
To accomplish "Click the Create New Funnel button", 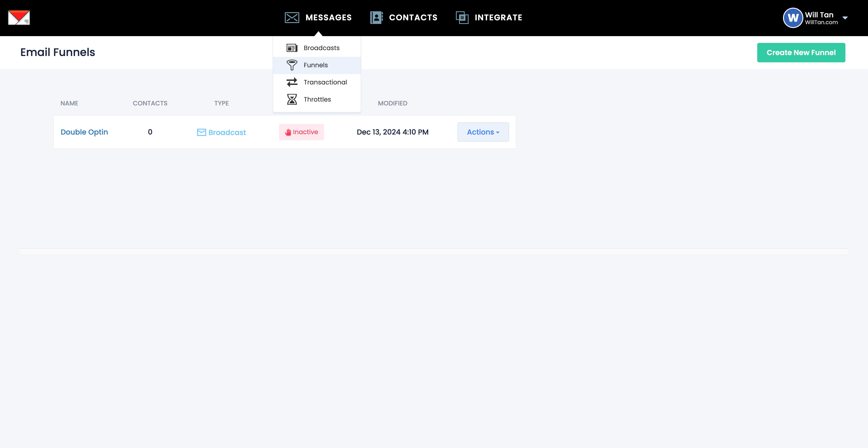I will click(801, 53).
